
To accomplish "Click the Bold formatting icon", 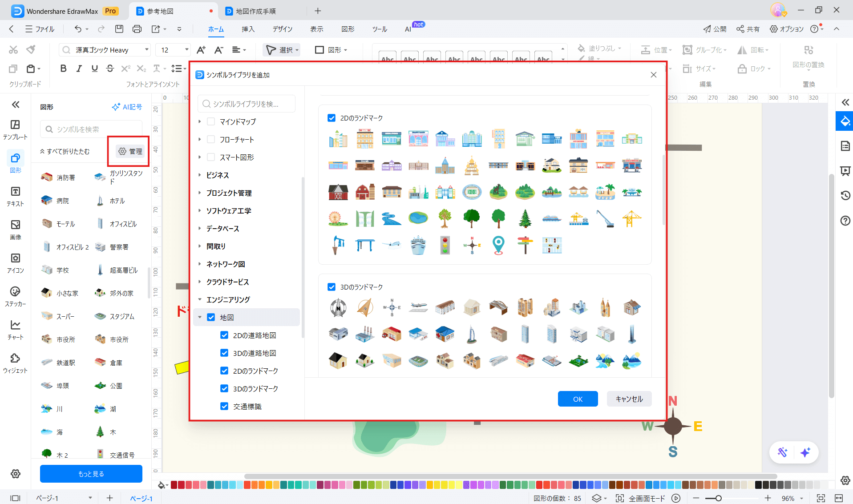I will point(63,69).
